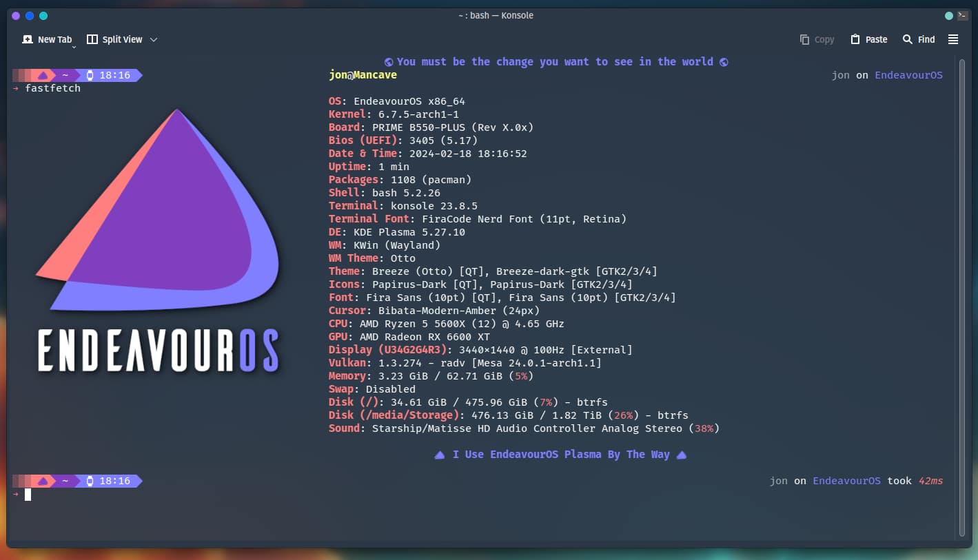Click the 'DE: KDE Plasma 5.27.10' line
978x560 pixels.
pyautogui.click(x=397, y=232)
